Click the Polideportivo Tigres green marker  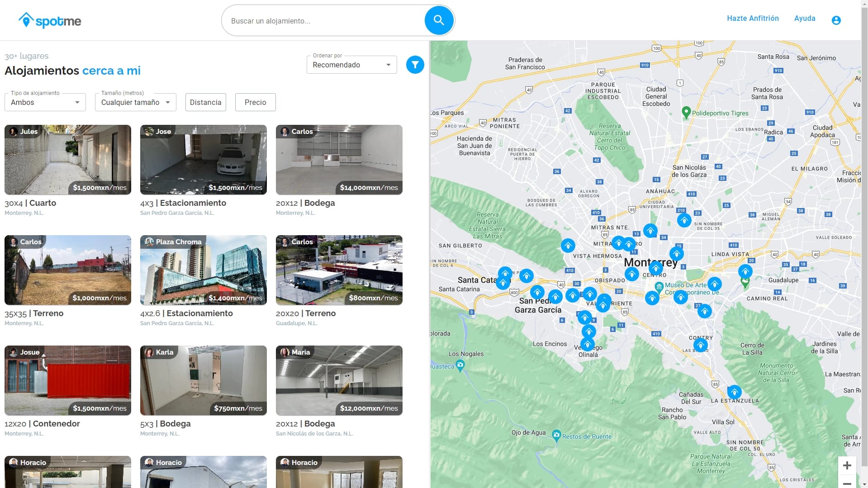pyautogui.click(x=686, y=112)
